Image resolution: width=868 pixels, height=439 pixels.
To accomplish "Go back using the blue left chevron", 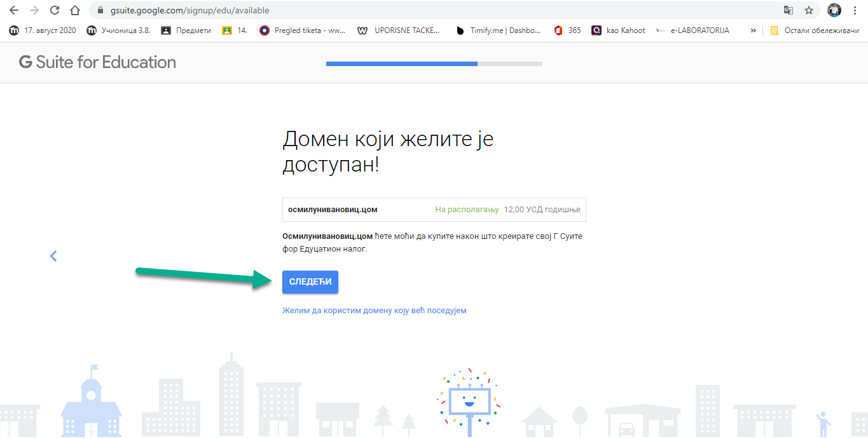I will tap(53, 256).
